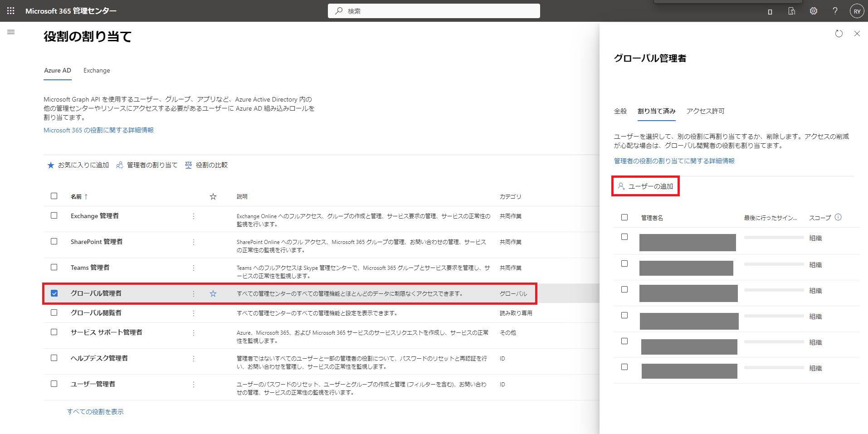Open the ユーザー管理者 role name

click(x=93, y=384)
